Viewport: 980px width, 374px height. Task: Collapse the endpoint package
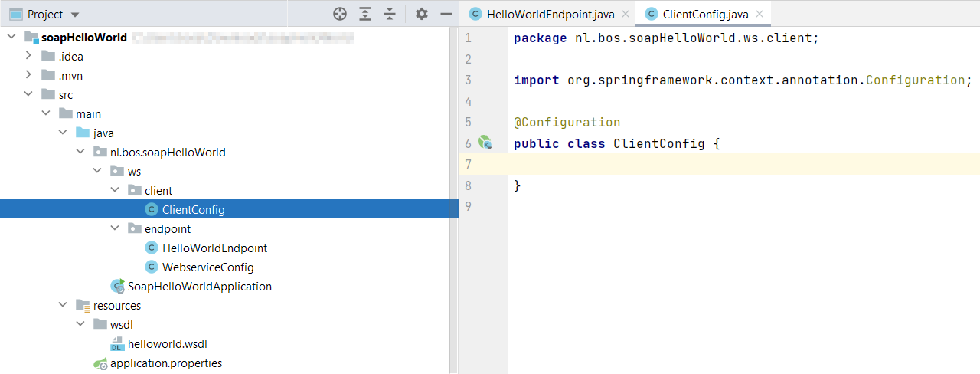click(115, 228)
